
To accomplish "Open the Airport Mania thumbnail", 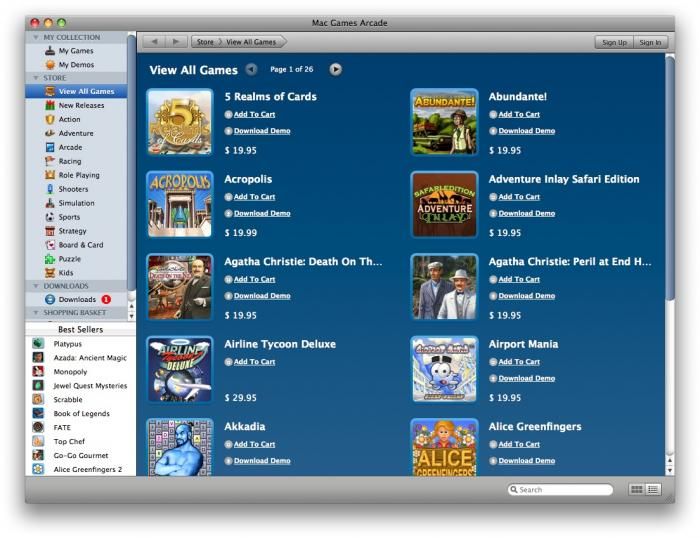I will 444,369.
